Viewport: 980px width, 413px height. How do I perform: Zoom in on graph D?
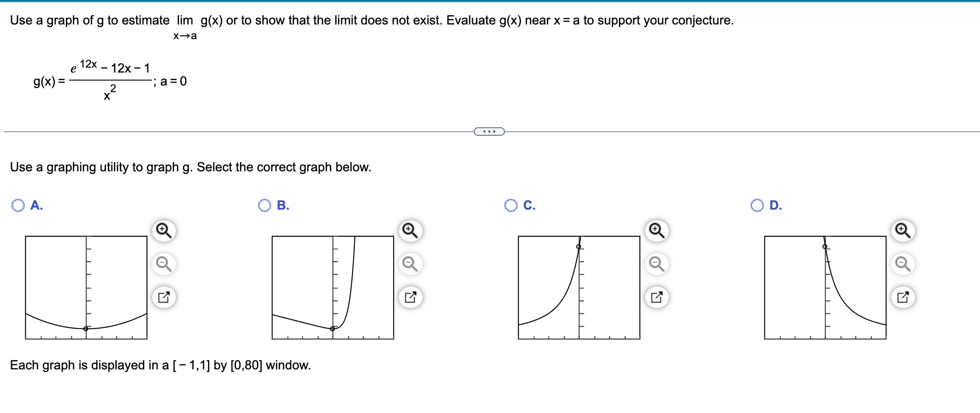902,231
